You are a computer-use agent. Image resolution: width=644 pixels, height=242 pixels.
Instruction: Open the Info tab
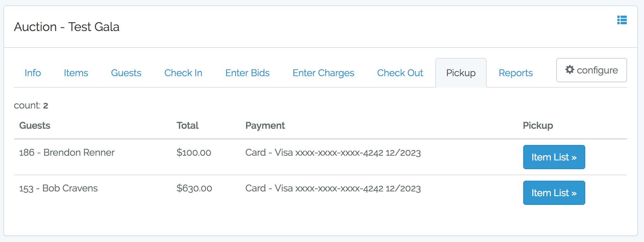pyautogui.click(x=33, y=73)
